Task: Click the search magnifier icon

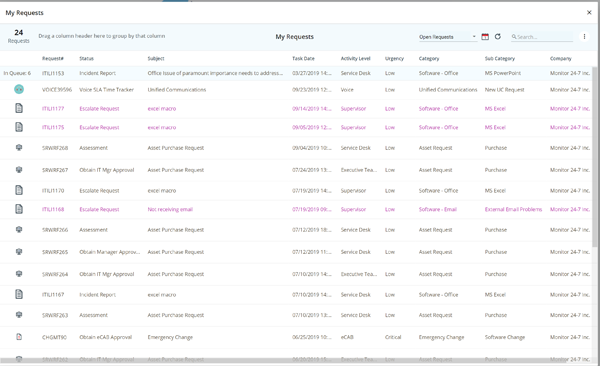Action: (514, 37)
